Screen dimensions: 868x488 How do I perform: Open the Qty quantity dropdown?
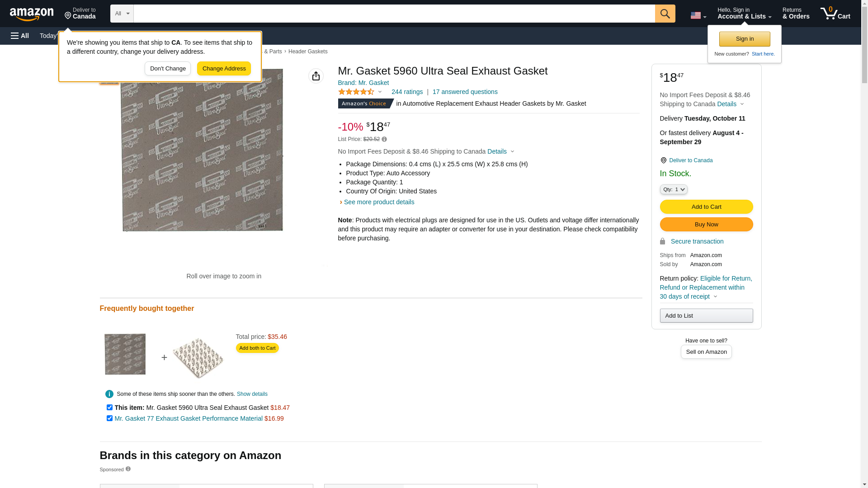click(674, 189)
